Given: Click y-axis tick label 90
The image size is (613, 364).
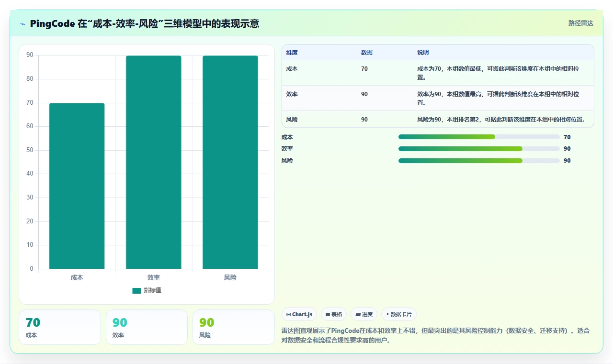Looking at the screenshot, I should (30, 55).
